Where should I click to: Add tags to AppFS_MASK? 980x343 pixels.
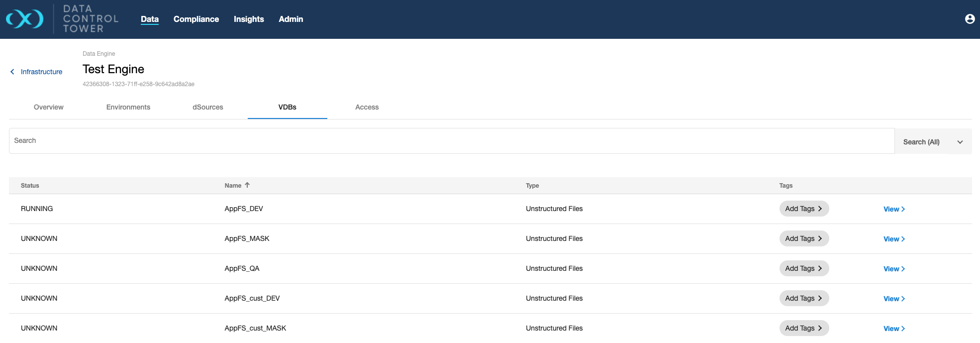click(x=803, y=238)
